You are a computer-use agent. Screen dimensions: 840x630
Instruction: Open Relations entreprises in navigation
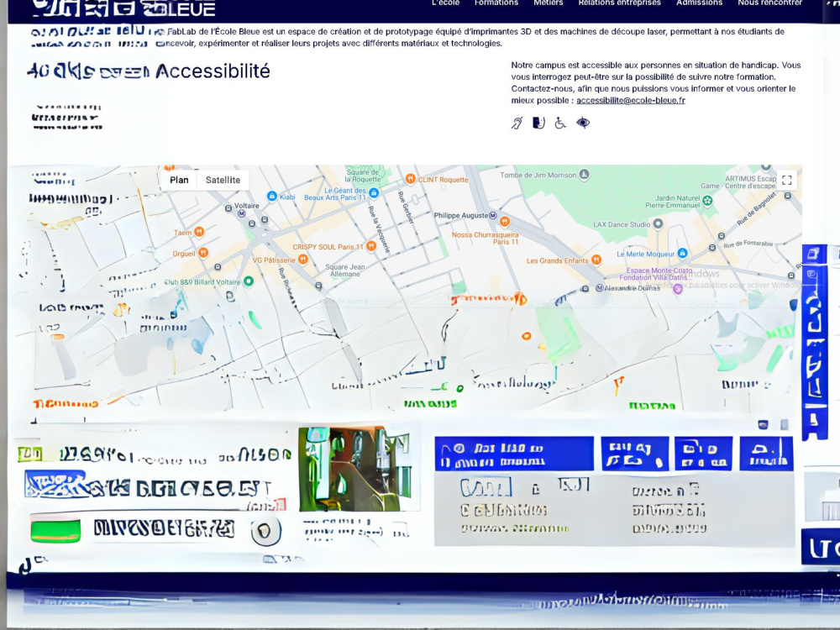click(619, 3)
